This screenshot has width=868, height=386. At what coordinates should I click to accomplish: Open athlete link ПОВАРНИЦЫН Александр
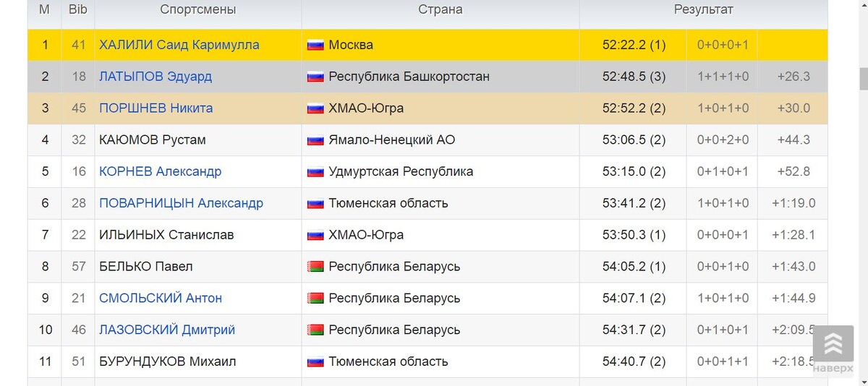tap(181, 203)
